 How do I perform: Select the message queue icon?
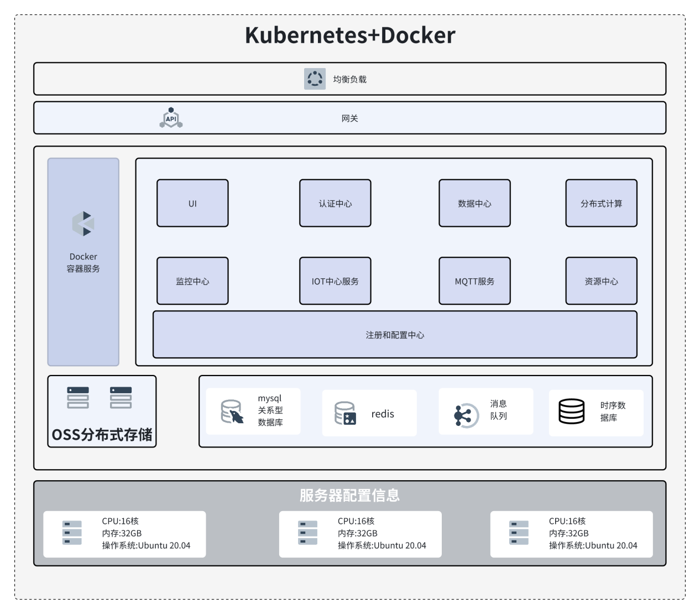[467, 415]
